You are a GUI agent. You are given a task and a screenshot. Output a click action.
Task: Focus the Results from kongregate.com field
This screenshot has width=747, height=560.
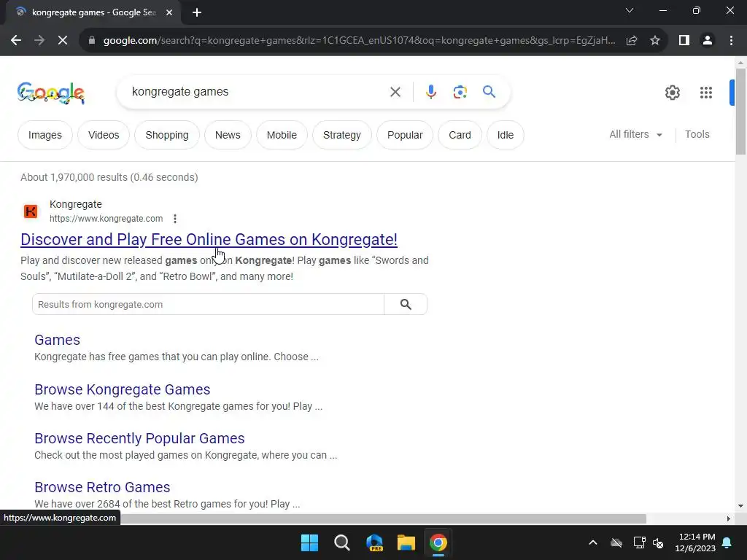click(x=208, y=304)
